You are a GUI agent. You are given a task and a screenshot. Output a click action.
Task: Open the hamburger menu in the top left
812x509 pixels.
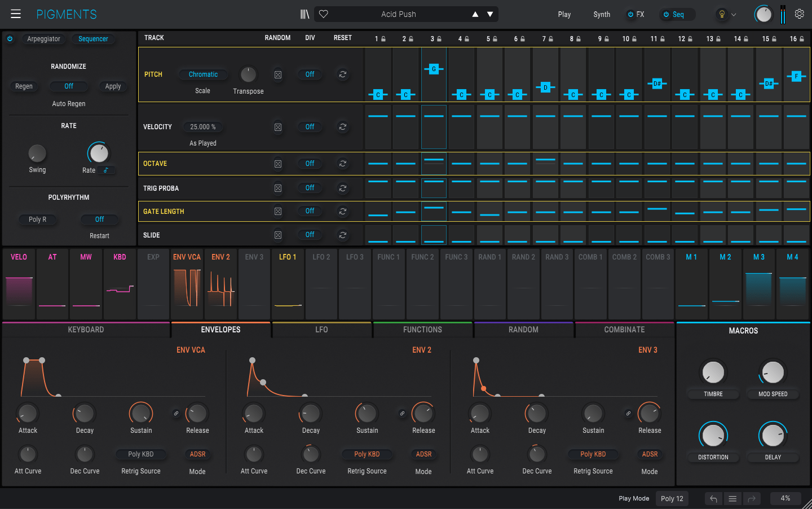[x=16, y=14]
